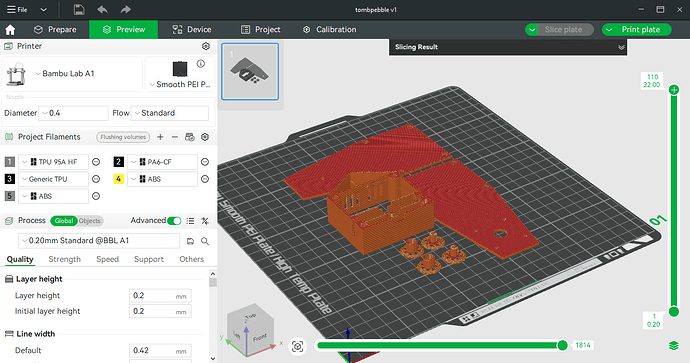Undo last action with back arrow
The image size is (690, 363).
pyautogui.click(x=103, y=9)
